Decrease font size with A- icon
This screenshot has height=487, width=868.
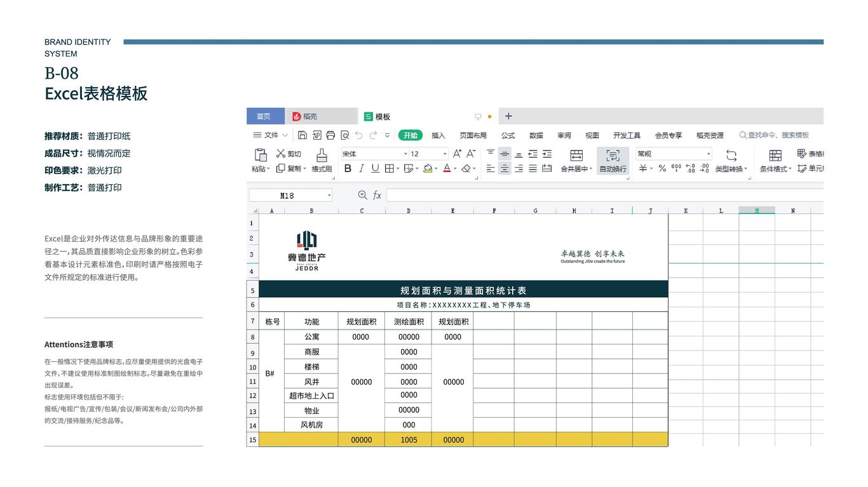[x=471, y=154]
